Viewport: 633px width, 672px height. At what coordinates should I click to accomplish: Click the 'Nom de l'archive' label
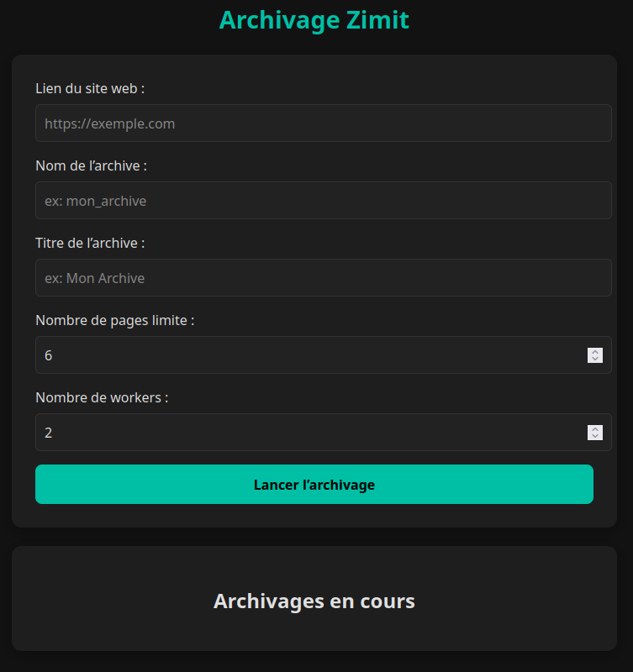coord(91,166)
